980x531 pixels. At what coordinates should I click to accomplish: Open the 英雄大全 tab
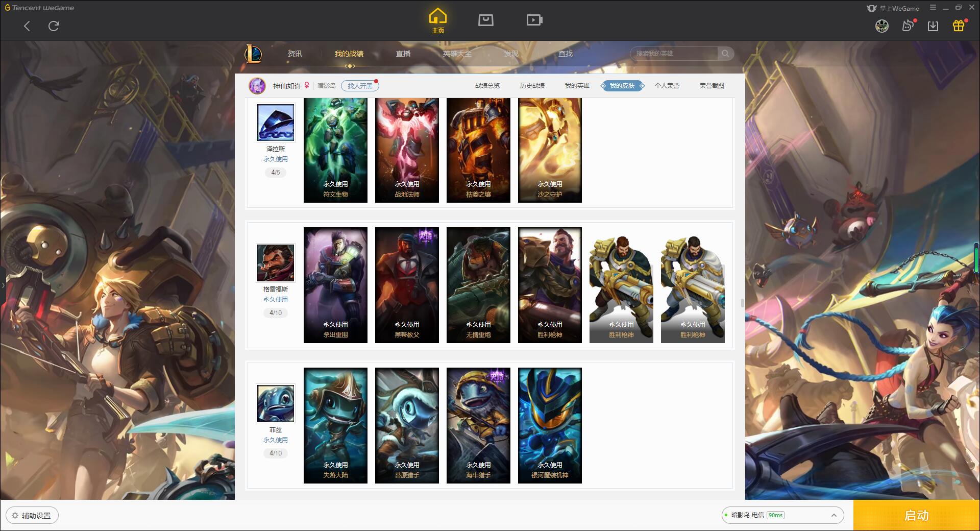point(457,54)
